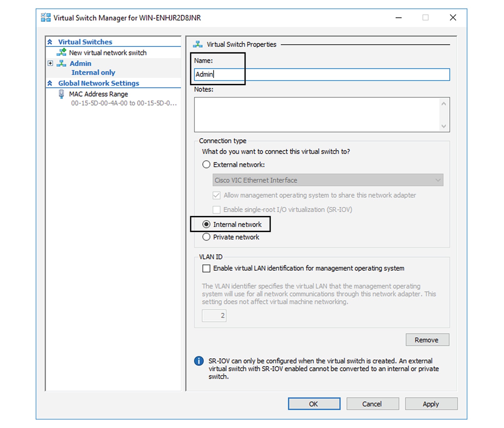Click the Cancel button
The image size is (504, 428).
[x=372, y=404]
